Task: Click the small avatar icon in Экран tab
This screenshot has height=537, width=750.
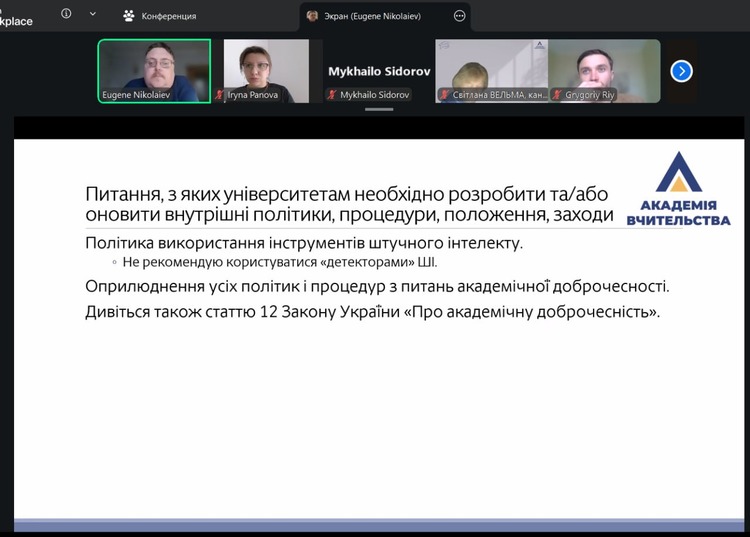Action: 313,16
